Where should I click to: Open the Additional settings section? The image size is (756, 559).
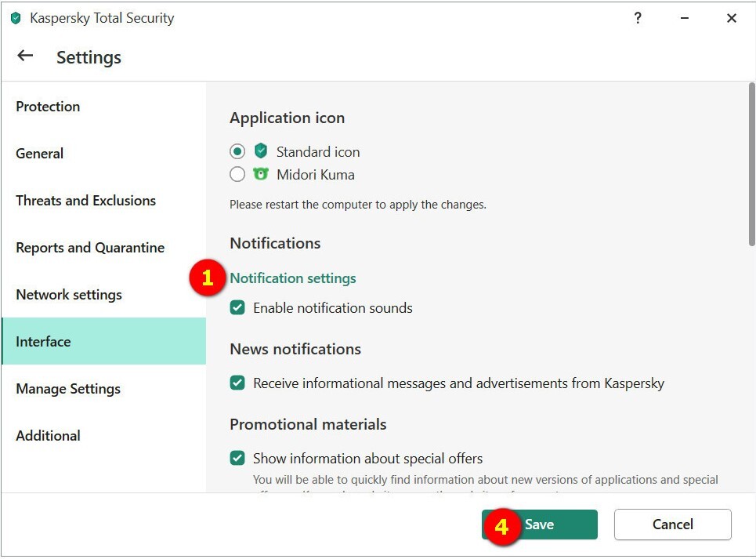[103, 435]
